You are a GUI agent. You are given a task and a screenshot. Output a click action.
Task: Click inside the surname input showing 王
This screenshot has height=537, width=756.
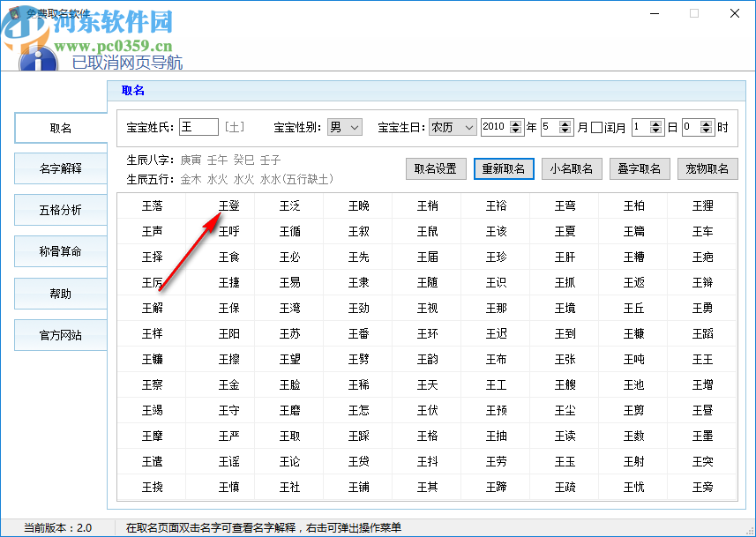pos(198,127)
